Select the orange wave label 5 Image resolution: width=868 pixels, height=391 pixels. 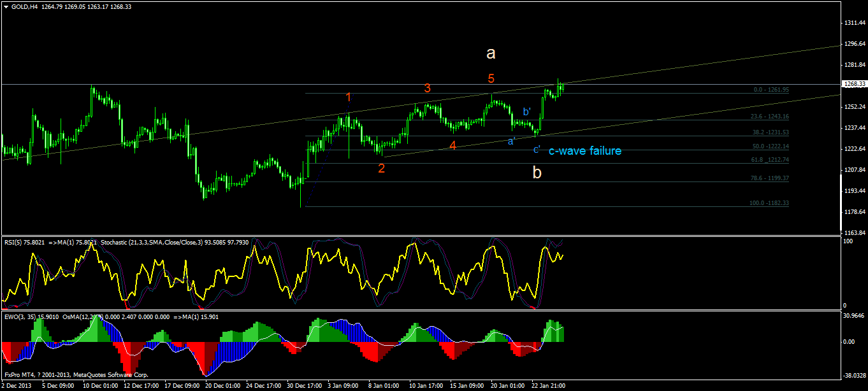(491, 78)
